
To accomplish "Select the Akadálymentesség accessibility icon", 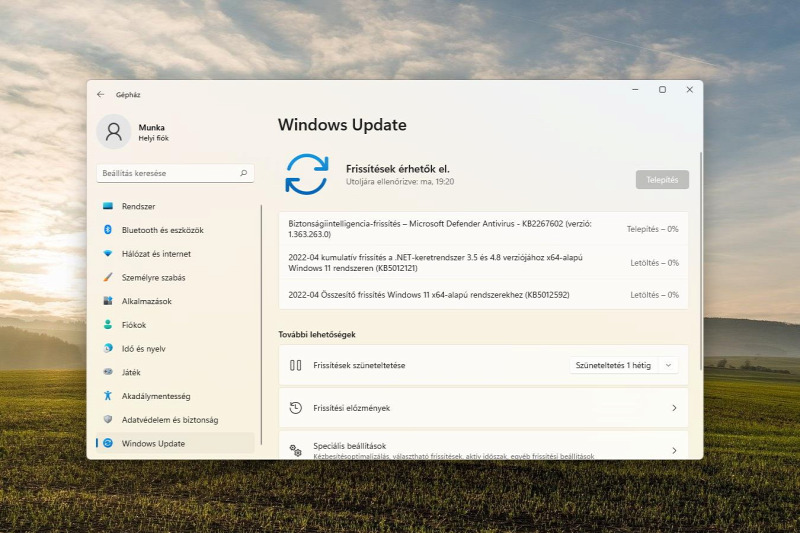I will pos(108,396).
